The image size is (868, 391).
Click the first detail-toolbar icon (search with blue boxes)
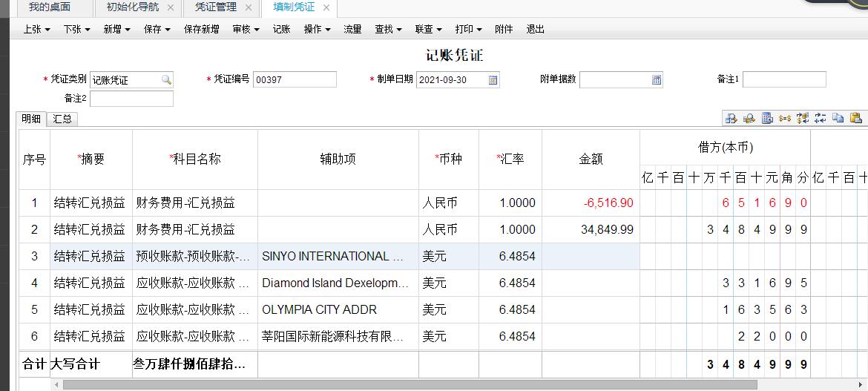731,118
